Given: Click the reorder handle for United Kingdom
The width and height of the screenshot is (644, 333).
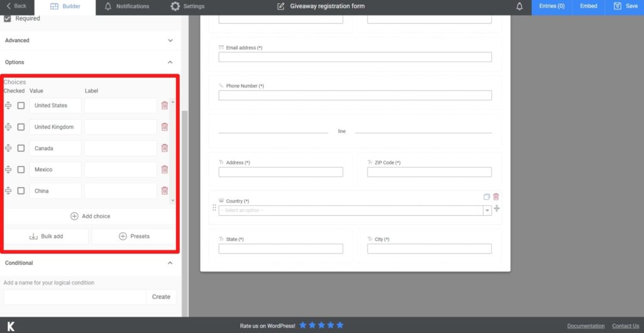Looking at the screenshot, I should (8, 127).
